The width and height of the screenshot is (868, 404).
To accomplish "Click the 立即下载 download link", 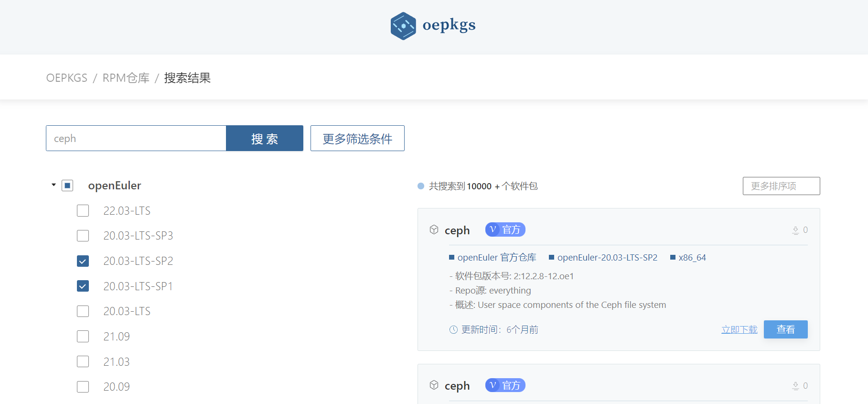I will (739, 330).
